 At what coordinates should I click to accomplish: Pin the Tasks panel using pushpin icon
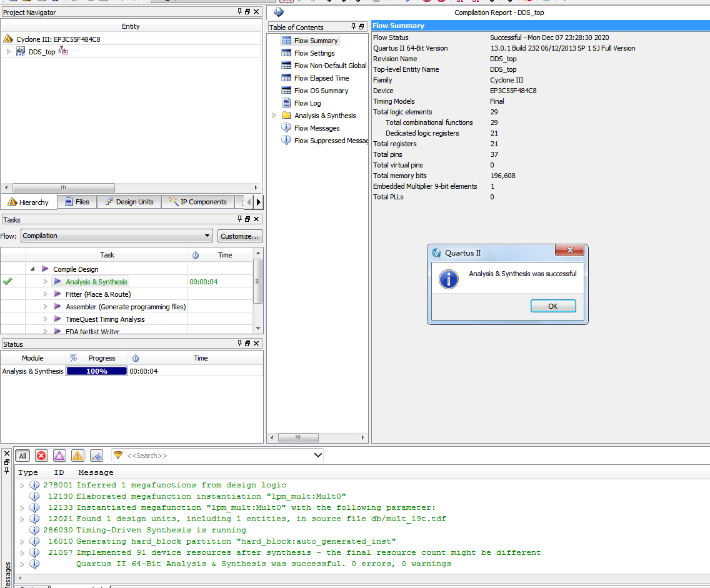point(240,219)
